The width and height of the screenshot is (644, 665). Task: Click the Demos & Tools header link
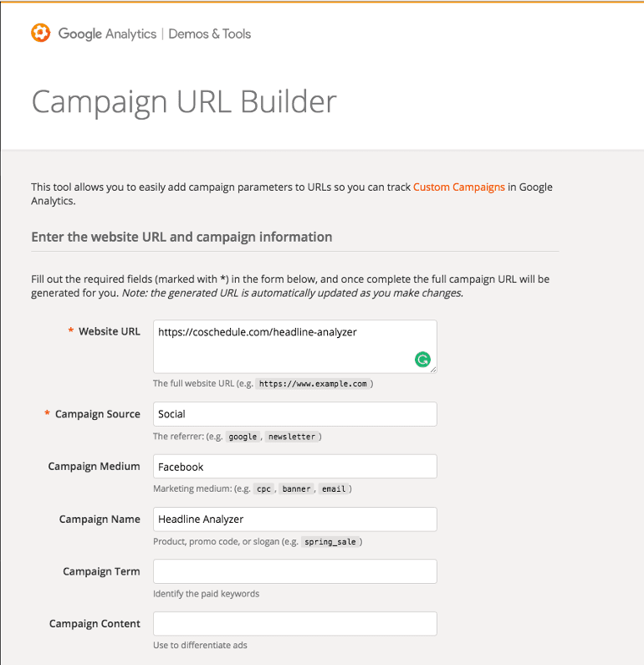tap(209, 34)
